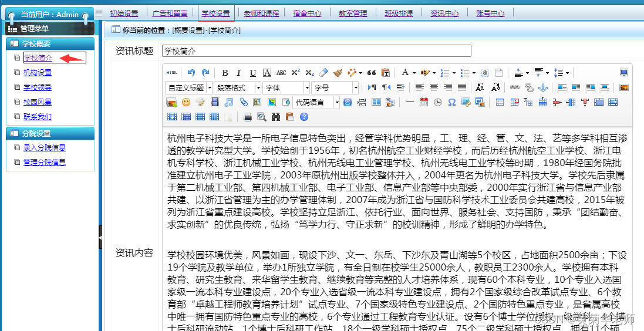
Task: Switch to 宿舍中心 tab
Action: pos(307,13)
